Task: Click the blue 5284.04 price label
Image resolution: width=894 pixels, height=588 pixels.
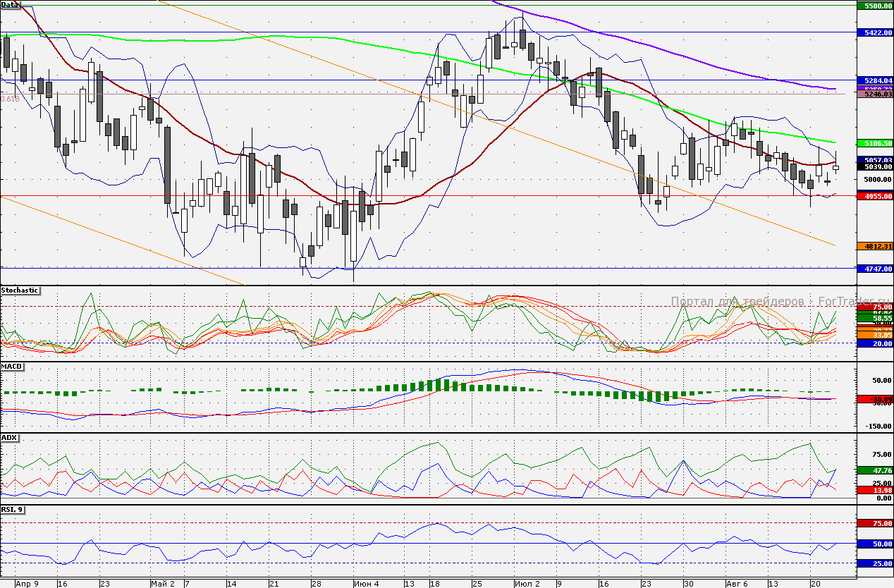Action: pyautogui.click(x=874, y=80)
